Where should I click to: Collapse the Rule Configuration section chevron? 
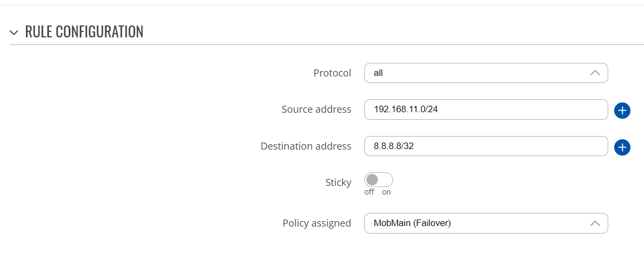[x=15, y=32]
